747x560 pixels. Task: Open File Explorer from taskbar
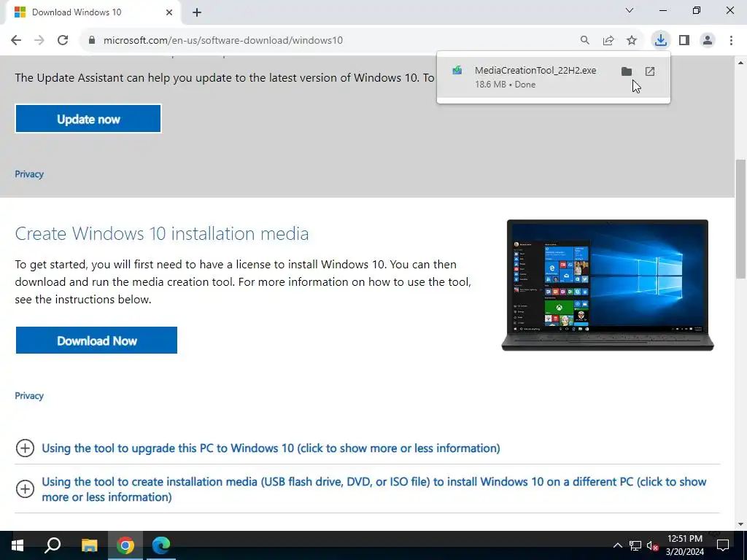click(89, 545)
